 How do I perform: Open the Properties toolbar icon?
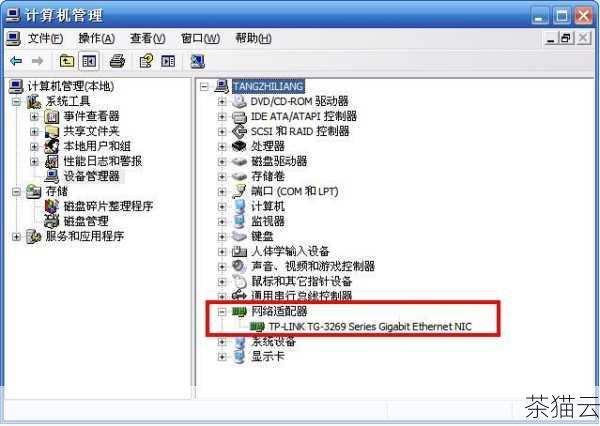click(146, 61)
